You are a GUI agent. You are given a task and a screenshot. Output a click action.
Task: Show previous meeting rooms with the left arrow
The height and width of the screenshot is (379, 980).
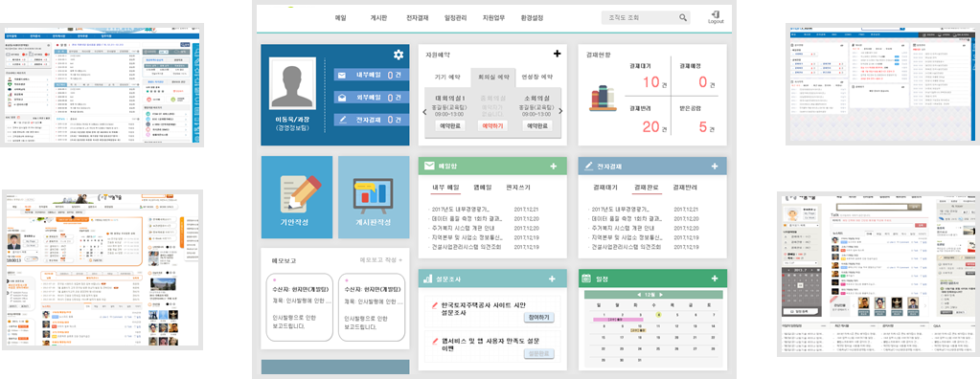[425, 112]
